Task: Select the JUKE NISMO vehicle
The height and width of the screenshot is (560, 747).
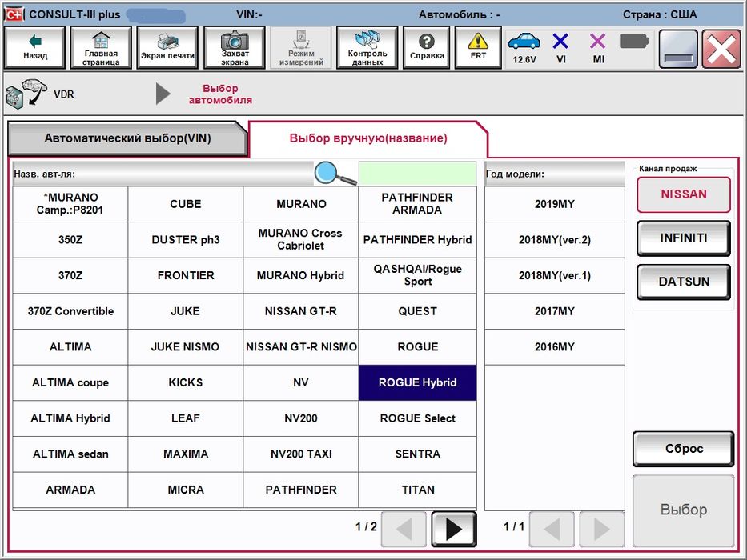Action: coord(185,346)
